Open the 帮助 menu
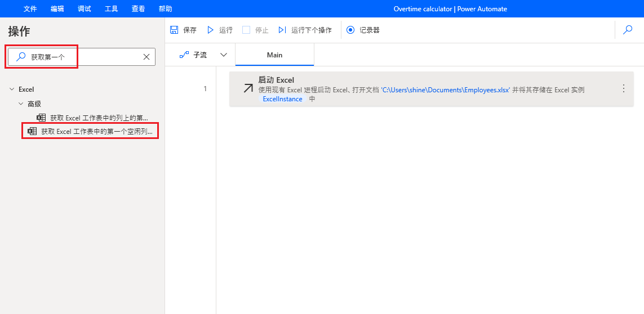The height and width of the screenshot is (314, 644). 165,8
